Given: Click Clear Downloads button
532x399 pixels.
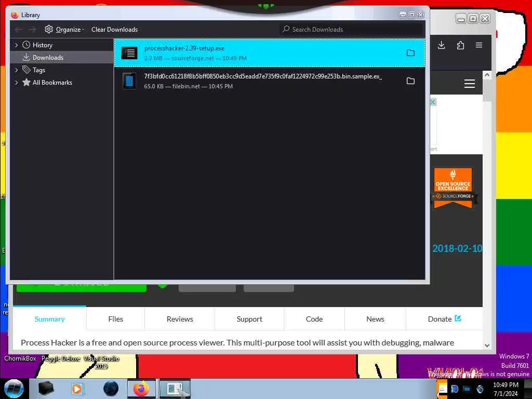Looking at the screenshot, I should [x=115, y=30].
